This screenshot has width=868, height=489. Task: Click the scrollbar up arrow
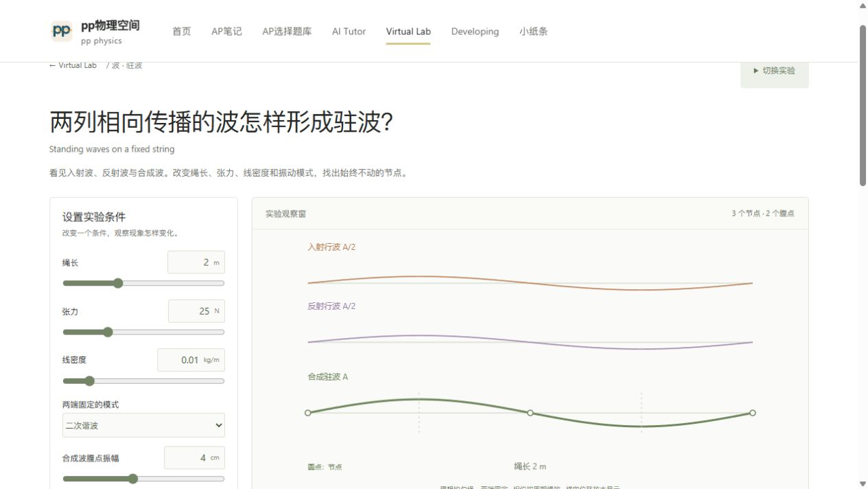[x=863, y=5]
